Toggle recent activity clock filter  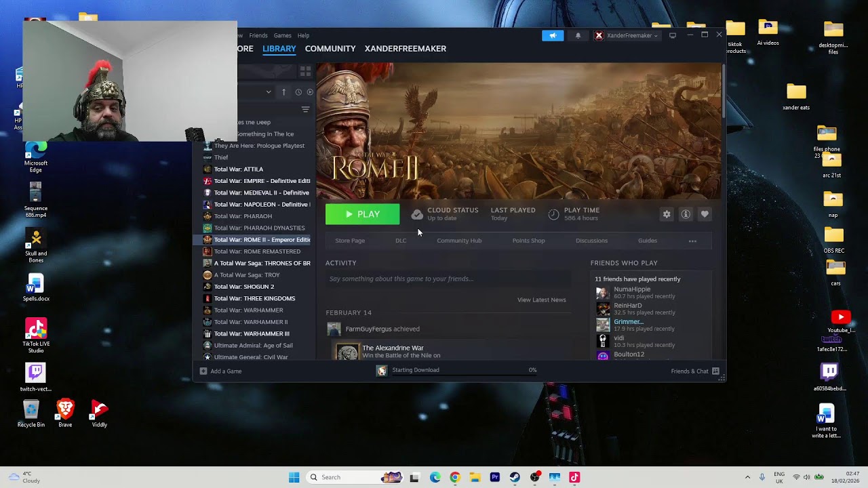pos(298,92)
